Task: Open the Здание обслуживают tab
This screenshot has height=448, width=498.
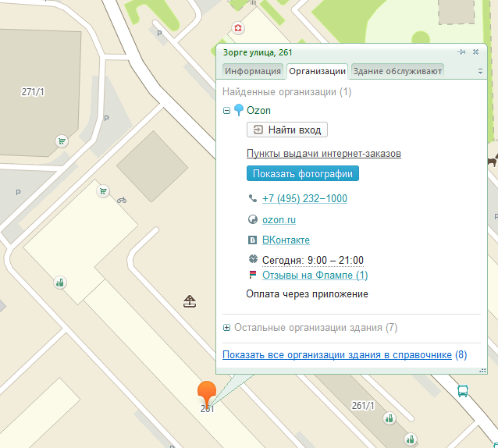Action: point(397,71)
